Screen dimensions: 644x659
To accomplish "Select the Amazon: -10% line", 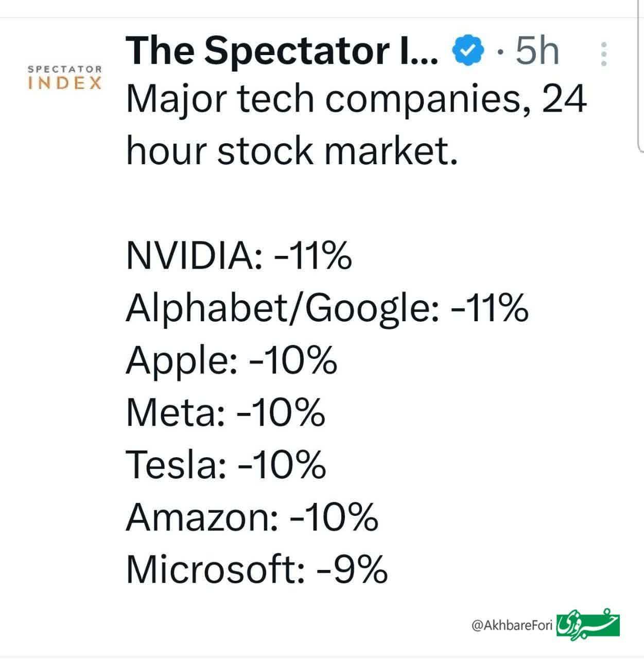I will [252, 517].
